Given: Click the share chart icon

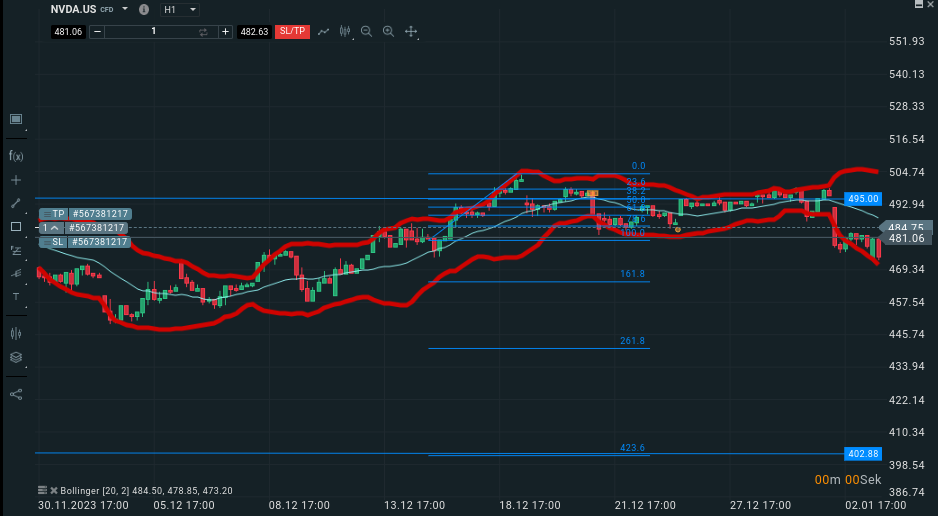Looking at the screenshot, I should [x=16, y=395].
